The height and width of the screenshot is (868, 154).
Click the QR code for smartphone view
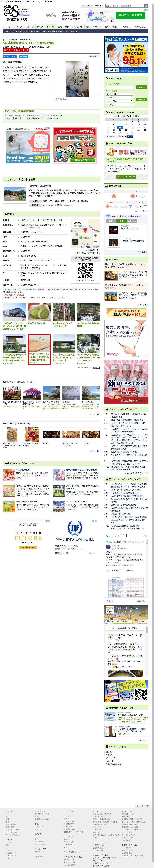point(85,270)
